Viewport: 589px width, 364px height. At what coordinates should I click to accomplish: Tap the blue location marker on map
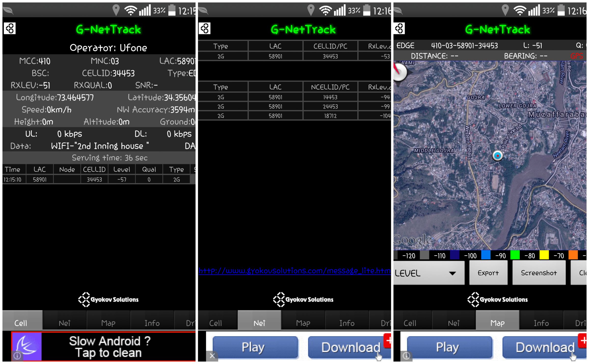(x=498, y=156)
